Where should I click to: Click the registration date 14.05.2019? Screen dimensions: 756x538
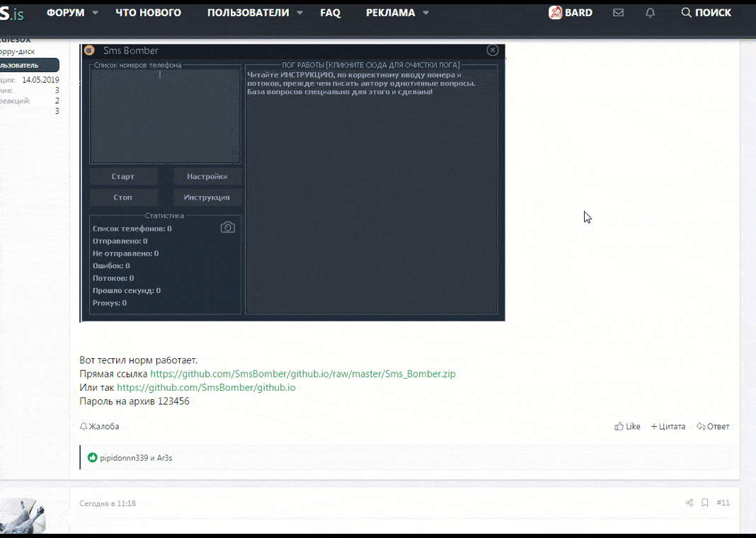point(40,80)
